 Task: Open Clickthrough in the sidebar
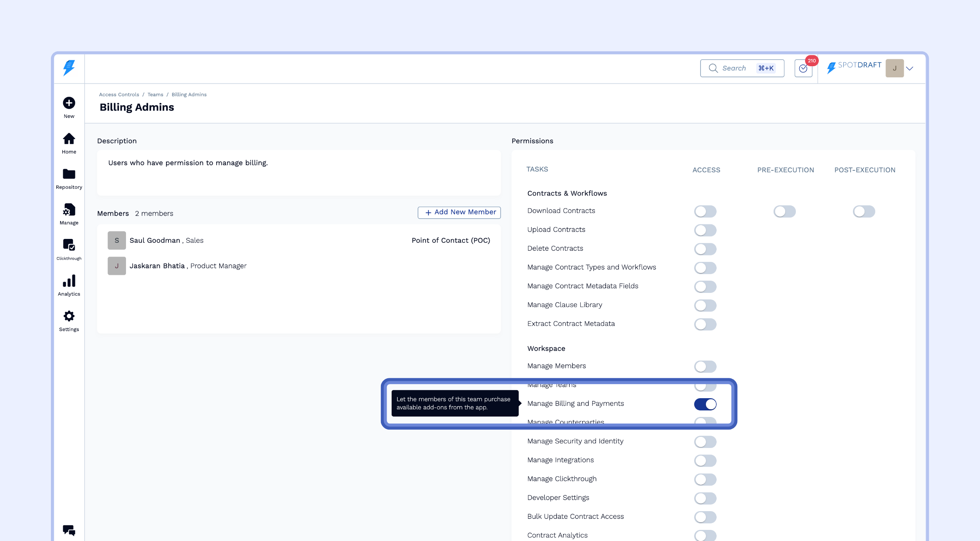(69, 245)
